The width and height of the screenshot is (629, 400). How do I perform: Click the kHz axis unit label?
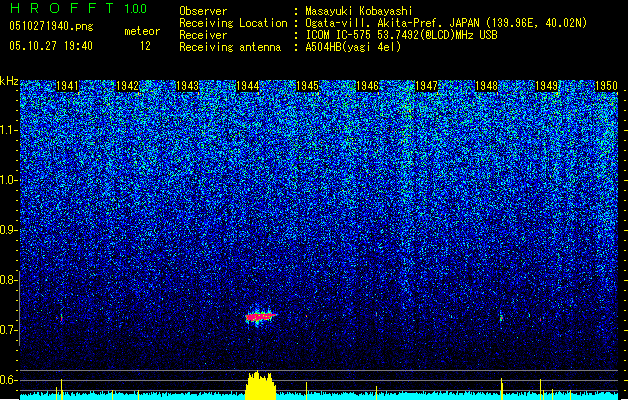tap(9, 81)
